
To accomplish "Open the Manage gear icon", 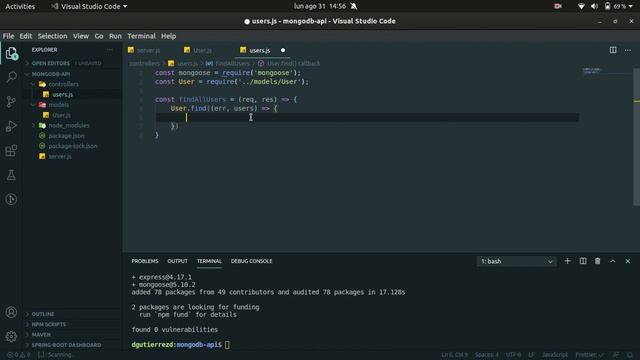I will pos(11,336).
